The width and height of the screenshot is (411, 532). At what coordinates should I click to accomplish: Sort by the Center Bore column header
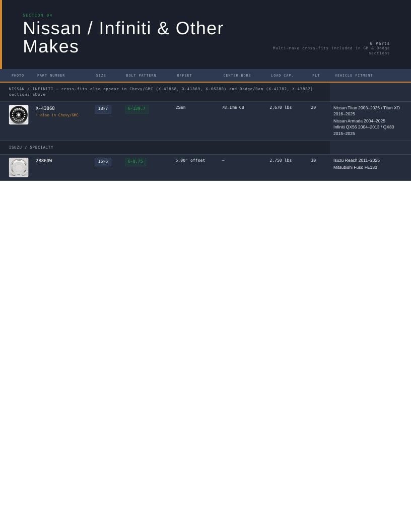237,76
